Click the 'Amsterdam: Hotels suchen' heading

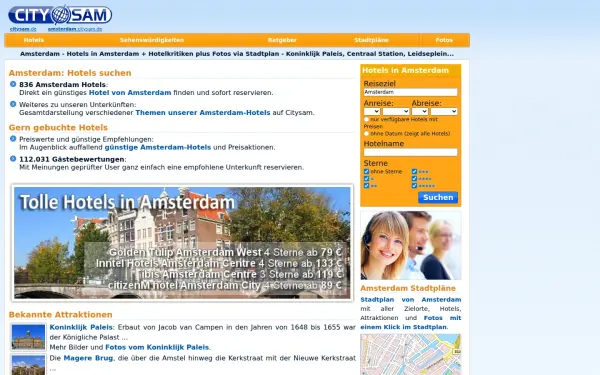70,73
